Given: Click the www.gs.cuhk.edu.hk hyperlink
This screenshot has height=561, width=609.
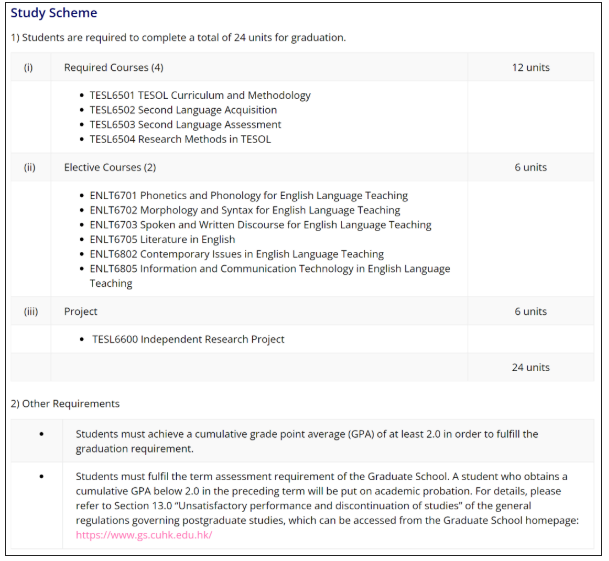Looking at the screenshot, I should click(x=143, y=535).
